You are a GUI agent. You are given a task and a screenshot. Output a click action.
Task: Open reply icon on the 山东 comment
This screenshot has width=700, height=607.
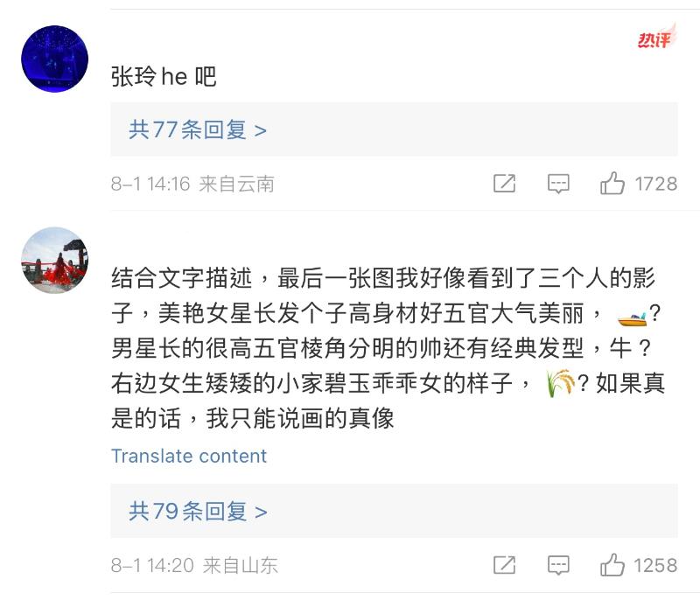(x=558, y=566)
